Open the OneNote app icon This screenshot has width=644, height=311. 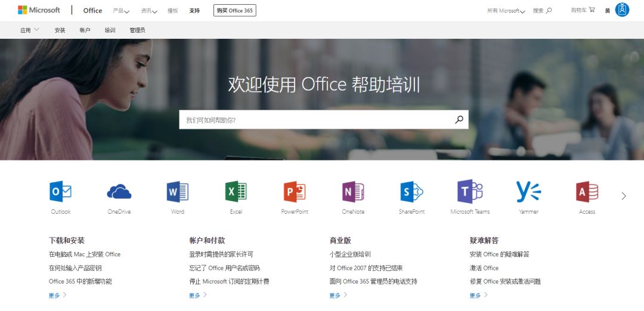[353, 192]
